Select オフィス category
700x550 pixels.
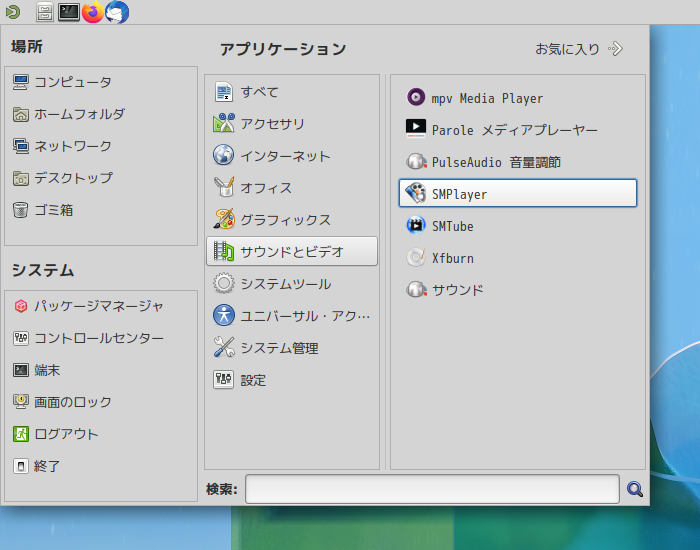pyautogui.click(x=292, y=188)
